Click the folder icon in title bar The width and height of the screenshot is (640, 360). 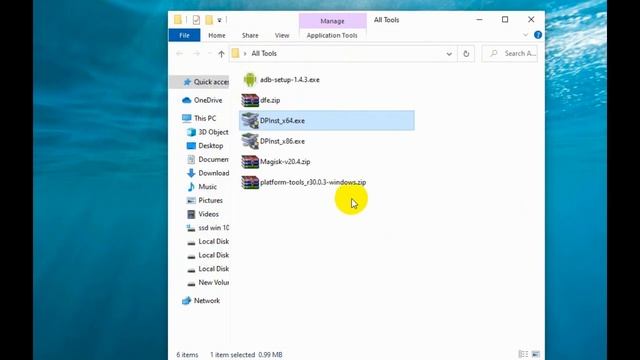pos(178,20)
